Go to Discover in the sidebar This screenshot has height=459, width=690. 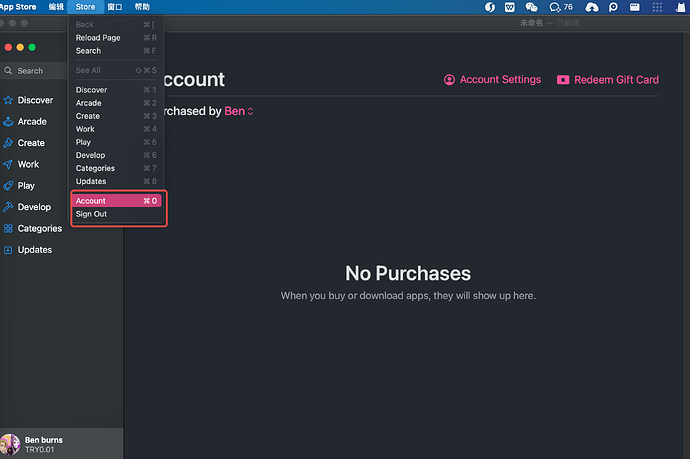click(x=35, y=100)
